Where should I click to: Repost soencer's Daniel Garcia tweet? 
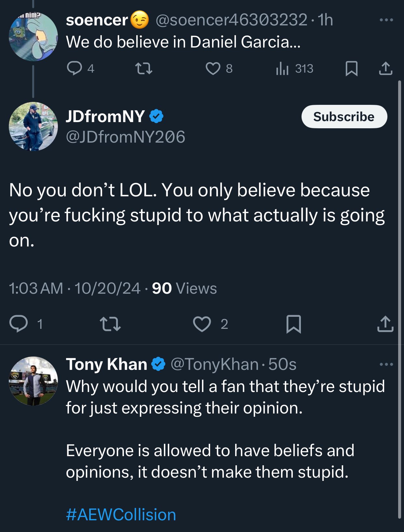click(x=143, y=68)
